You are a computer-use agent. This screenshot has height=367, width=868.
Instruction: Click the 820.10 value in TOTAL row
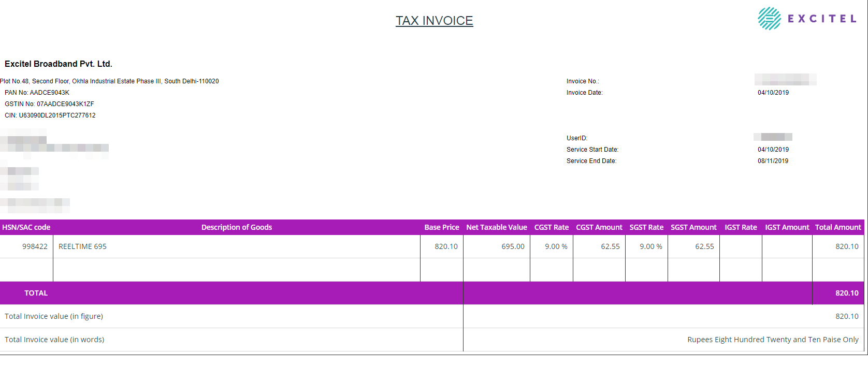(x=847, y=293)
